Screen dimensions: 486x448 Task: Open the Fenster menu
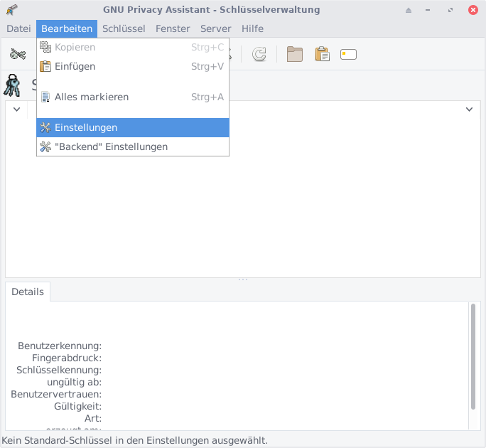(x=173, y=28)
